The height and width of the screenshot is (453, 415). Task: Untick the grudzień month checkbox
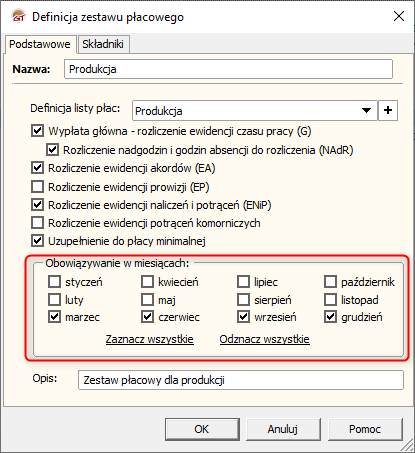[x=330, y=317]
